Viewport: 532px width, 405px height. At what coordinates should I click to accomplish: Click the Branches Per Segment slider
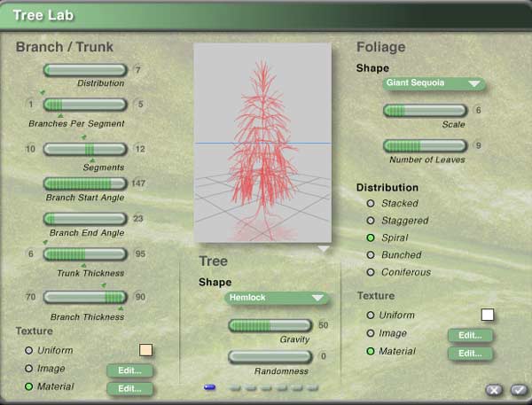[85, 105]
